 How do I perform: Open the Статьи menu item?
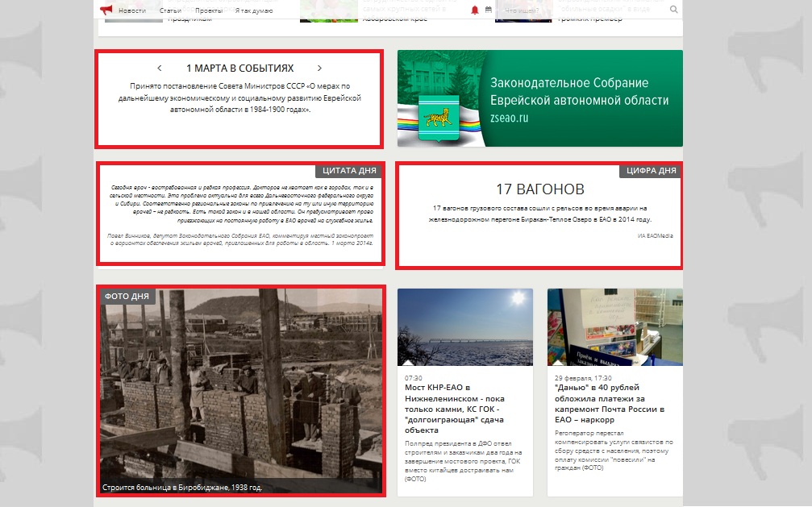[170, 10]
